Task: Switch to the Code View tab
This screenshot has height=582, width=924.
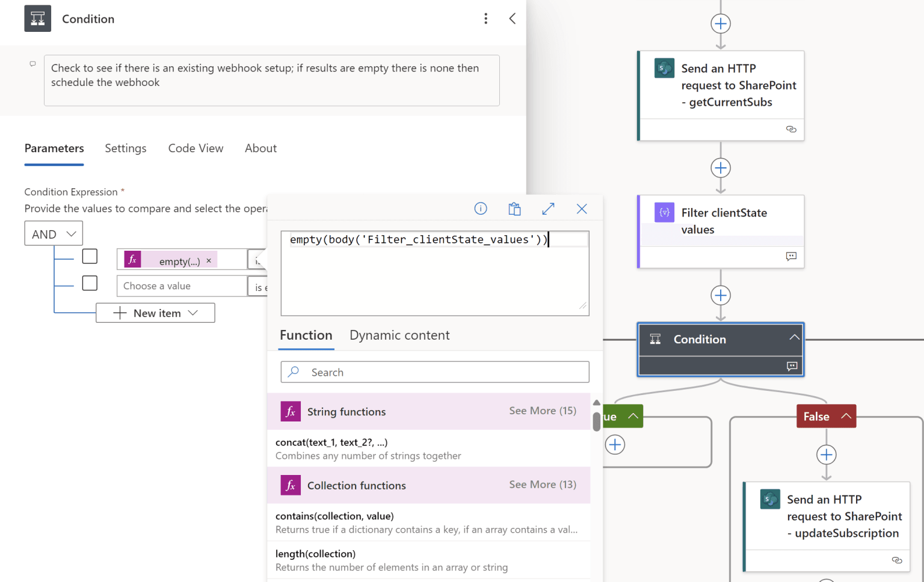Action: click(196, 149)
